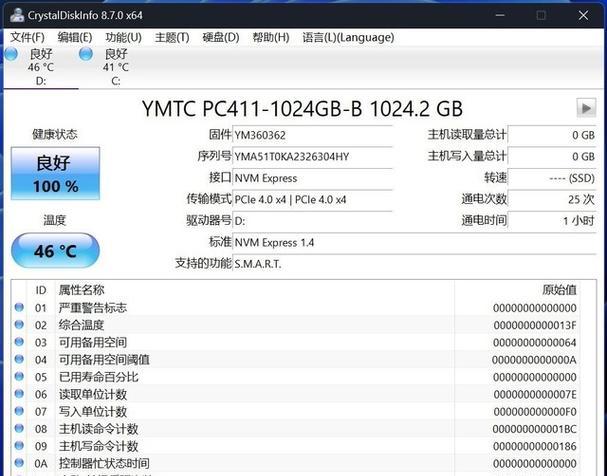Click status dot for attribute 09
The width and height of the screenshot is (607, 476).
pos(19,446)
